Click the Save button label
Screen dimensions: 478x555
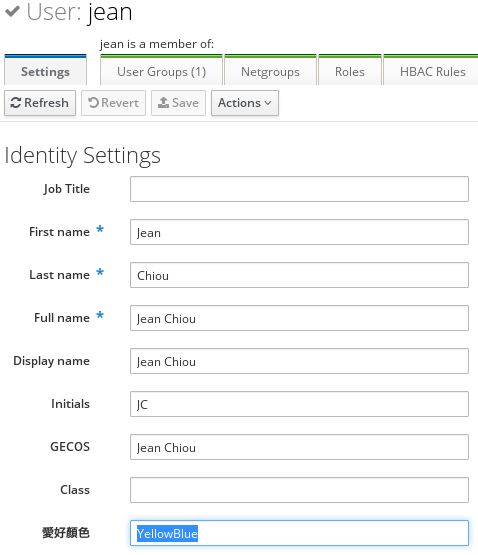[185, 103]
